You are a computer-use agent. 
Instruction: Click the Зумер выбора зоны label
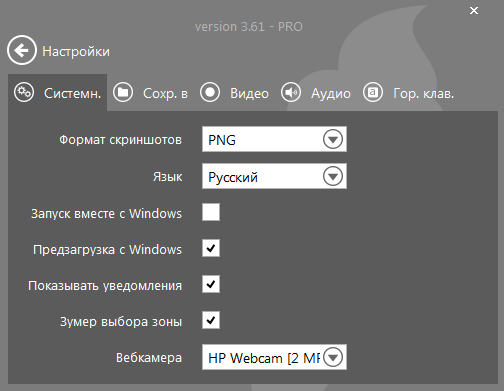[x=121, y=322]
